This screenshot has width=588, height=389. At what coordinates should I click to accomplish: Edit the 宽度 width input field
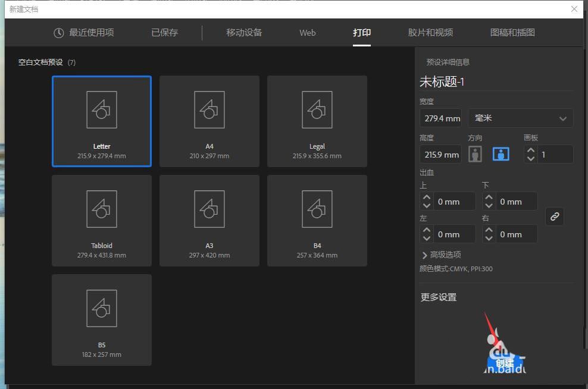440,118
